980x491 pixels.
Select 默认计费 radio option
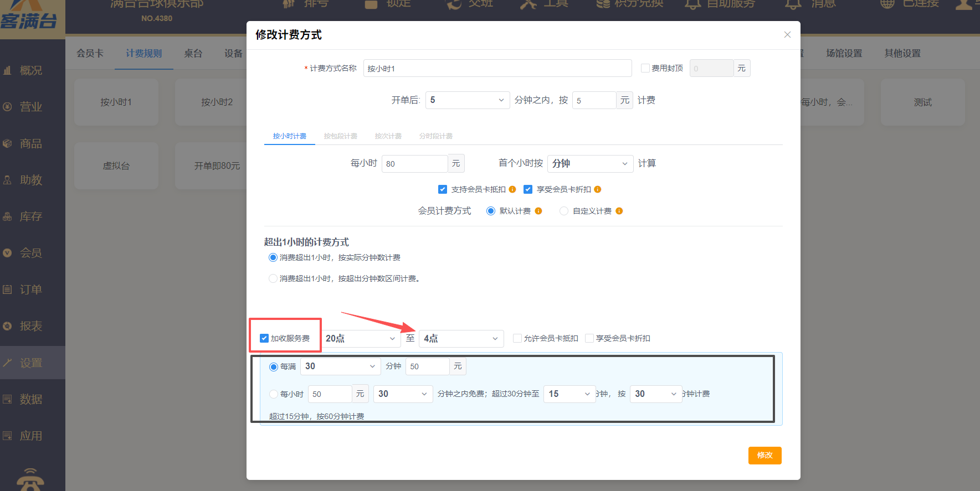(x=491, y=211)
